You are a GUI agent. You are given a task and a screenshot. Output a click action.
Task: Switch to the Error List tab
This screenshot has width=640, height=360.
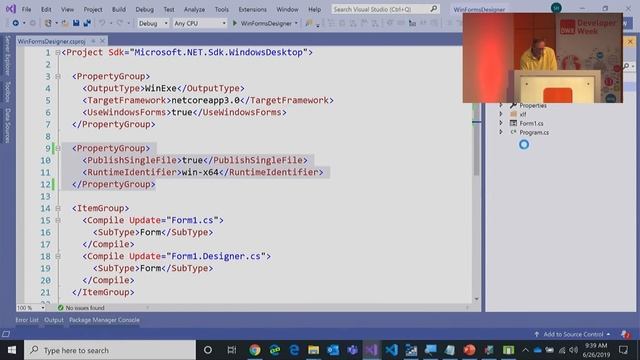click(27, 320)
